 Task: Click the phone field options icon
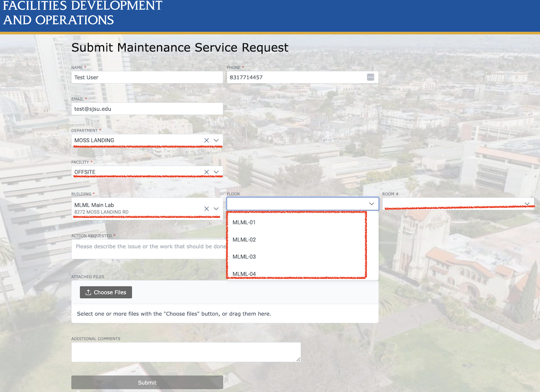(370, 77)
